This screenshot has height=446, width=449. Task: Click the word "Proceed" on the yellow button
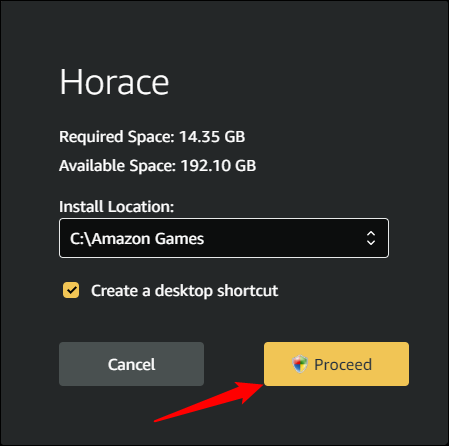point(343,364)
